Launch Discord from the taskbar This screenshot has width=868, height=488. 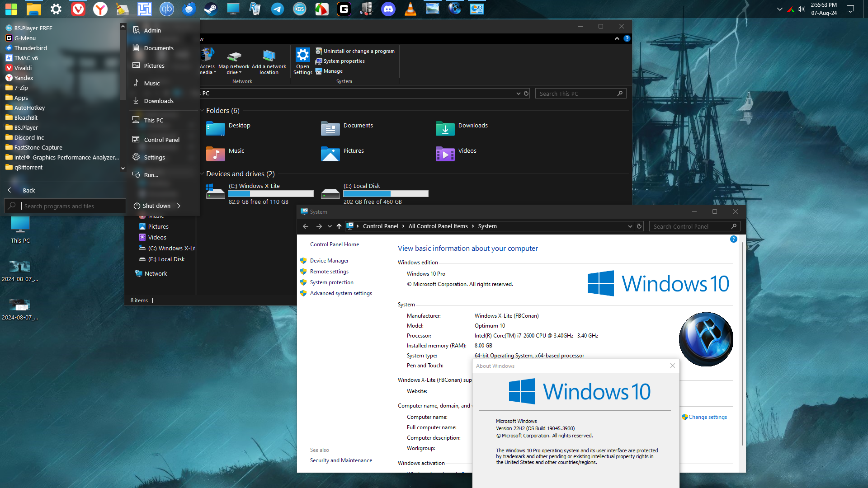[x=388, y=9]
